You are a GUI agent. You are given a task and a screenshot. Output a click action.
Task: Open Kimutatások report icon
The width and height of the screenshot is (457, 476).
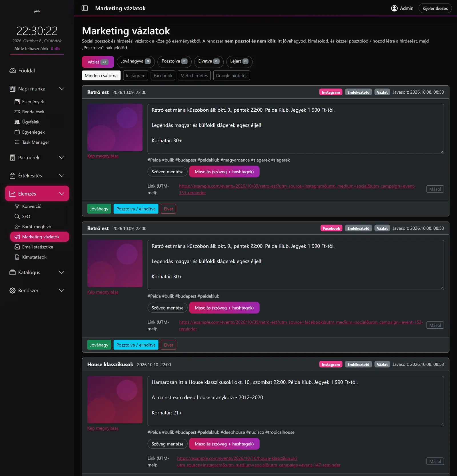17,257
